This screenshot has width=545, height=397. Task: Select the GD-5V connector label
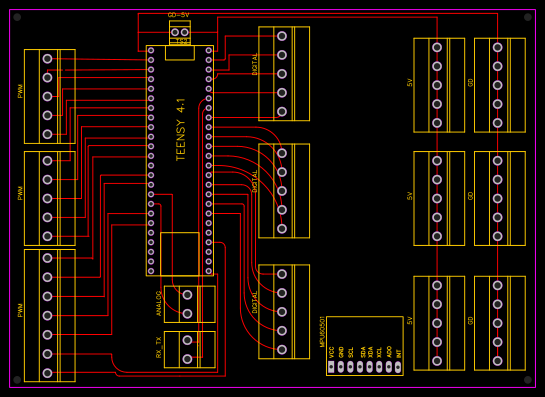178,15
